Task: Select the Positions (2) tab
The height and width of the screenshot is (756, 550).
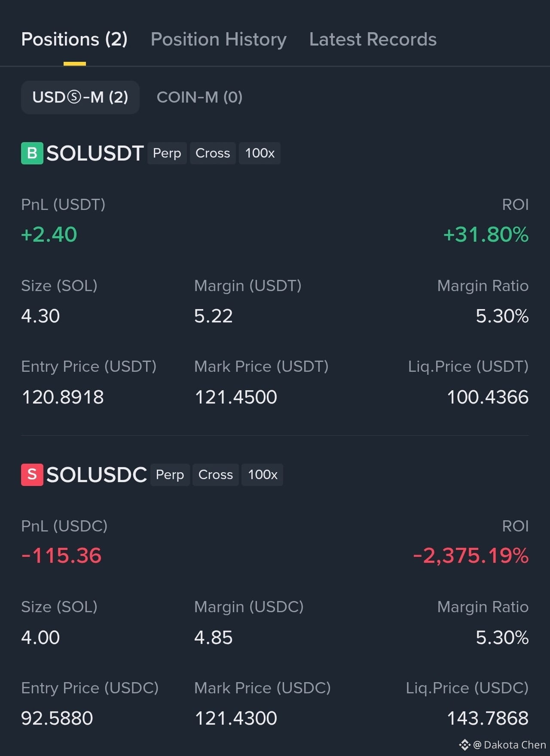Action: tap(74, 39)
